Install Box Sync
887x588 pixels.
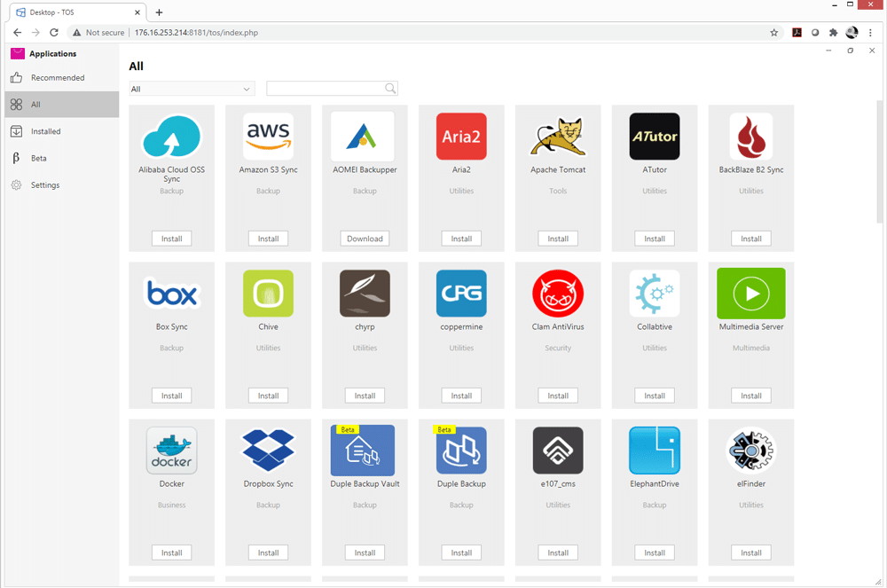pos(171,396)
